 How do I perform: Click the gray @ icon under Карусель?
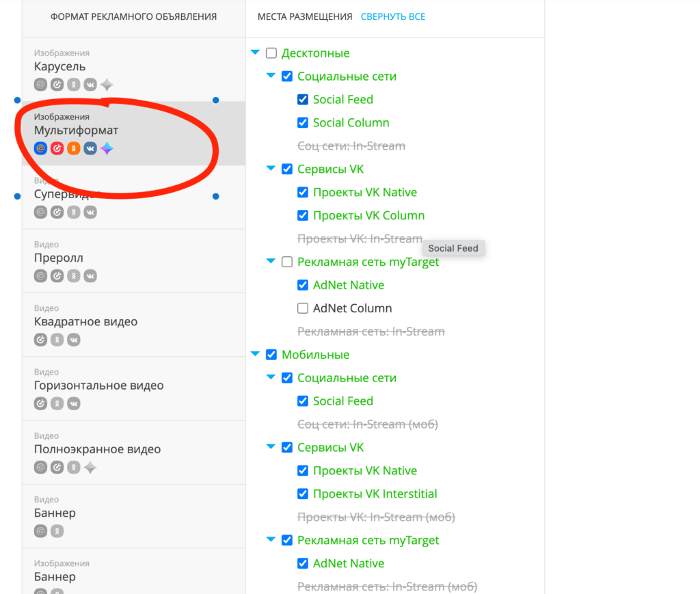coord(40,84)
